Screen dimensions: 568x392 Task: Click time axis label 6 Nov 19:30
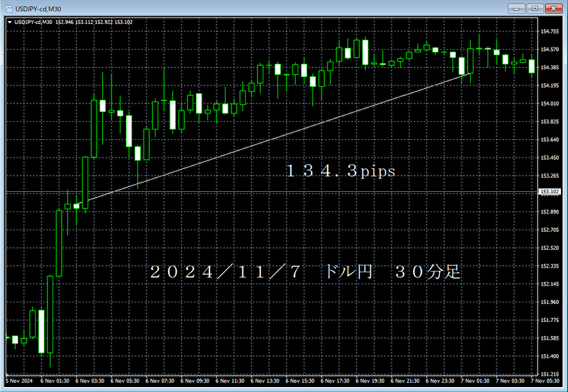pos(370,381)
